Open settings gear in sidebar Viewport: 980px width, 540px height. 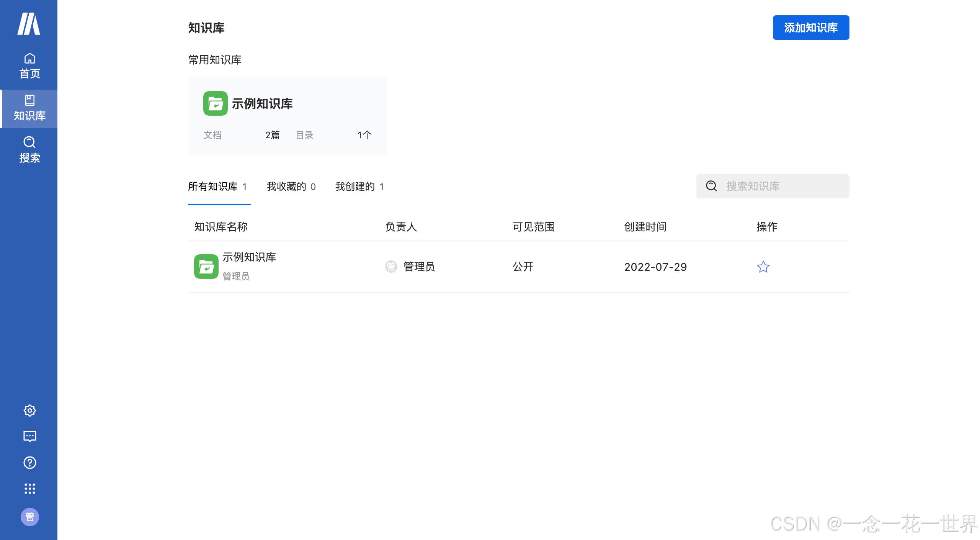tap(30, 411)
